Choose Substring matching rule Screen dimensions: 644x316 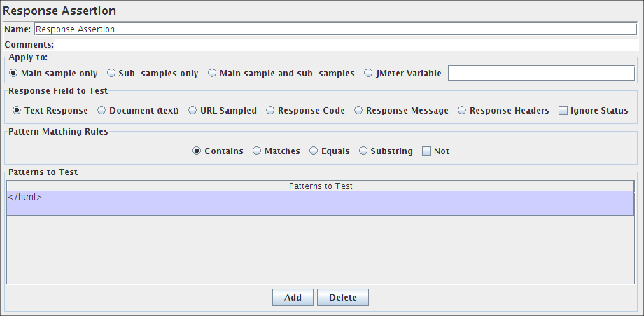pyautogui.click(x=363, y=151)
